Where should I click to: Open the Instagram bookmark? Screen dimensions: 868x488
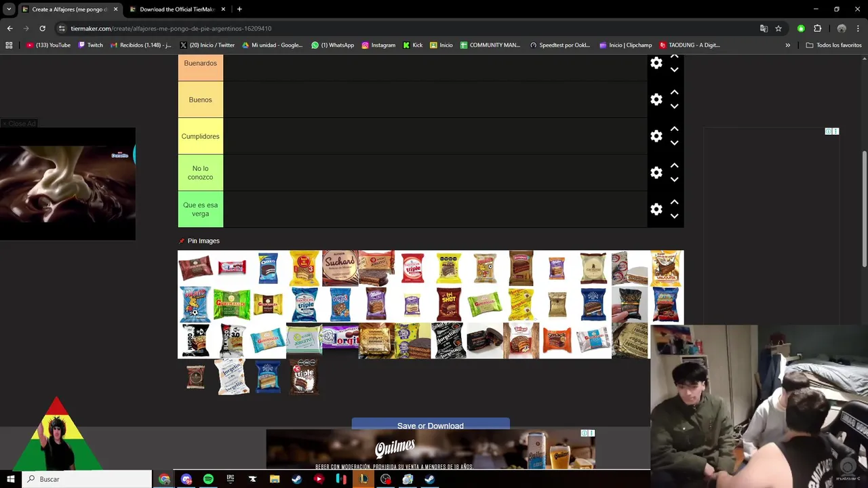(378, 45)
